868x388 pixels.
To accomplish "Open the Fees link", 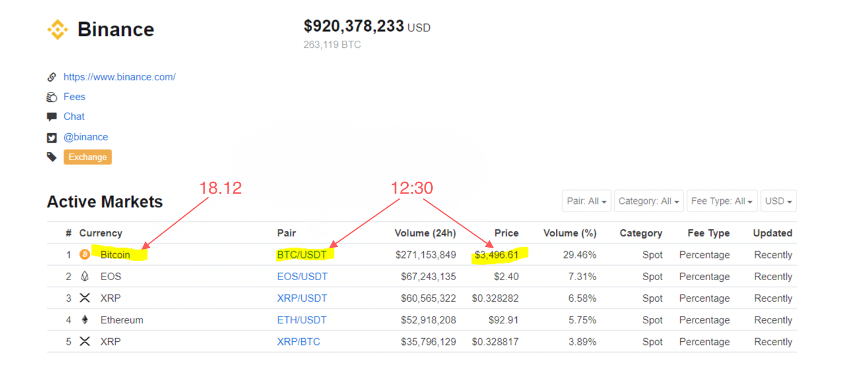I will tap(74, 97).
